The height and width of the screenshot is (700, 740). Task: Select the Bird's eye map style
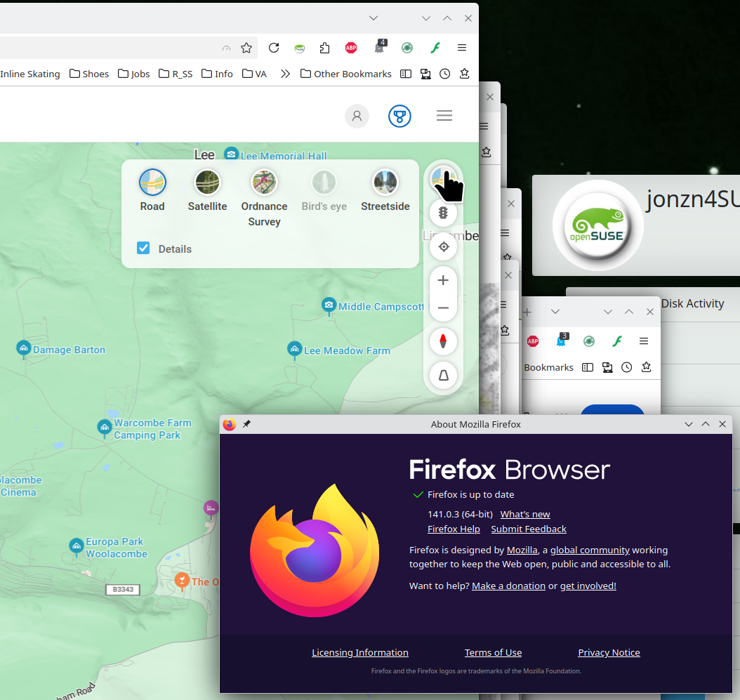tap(324, 191)
